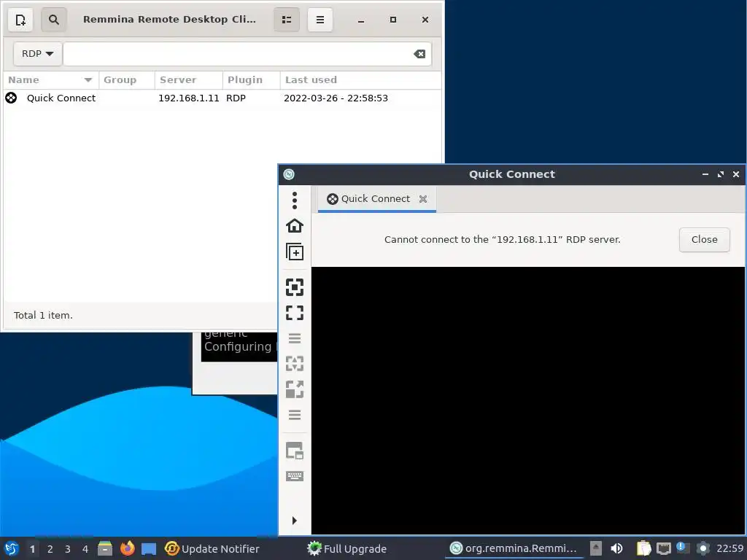Toggle grab all keyboard events icon
The width and height of the screenshot is (747, 560).
pos(295,476)
